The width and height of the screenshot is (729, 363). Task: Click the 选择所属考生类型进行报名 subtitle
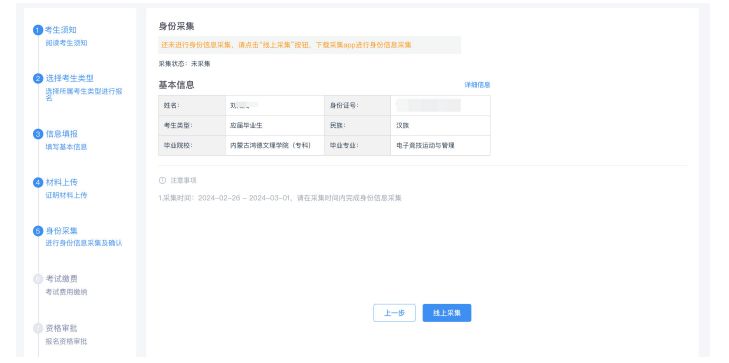84,94
